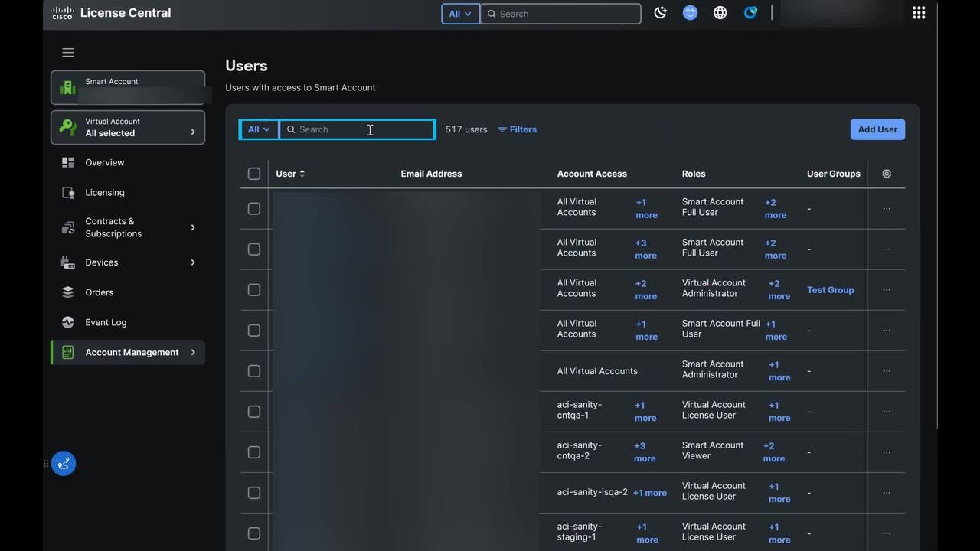The height and width of the screenshot is (551, 980).
Task: Expand the Devices submenu chevron
Action: pyautogui.click(x=193, y=262)
